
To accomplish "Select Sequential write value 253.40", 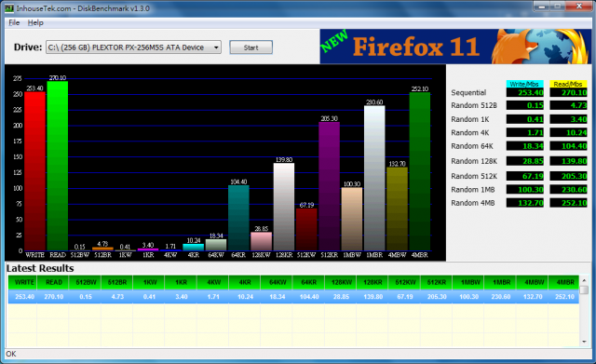I will coord(525,92).
